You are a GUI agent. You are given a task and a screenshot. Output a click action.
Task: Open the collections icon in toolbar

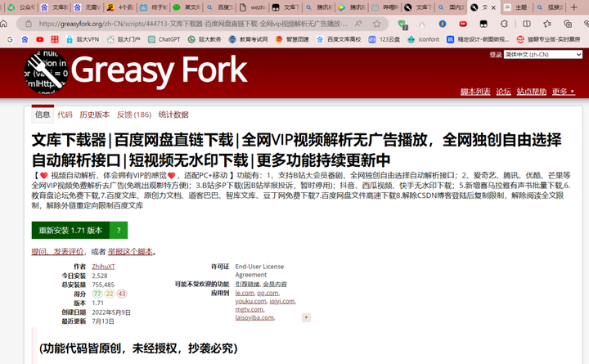(x=568, y=24)
